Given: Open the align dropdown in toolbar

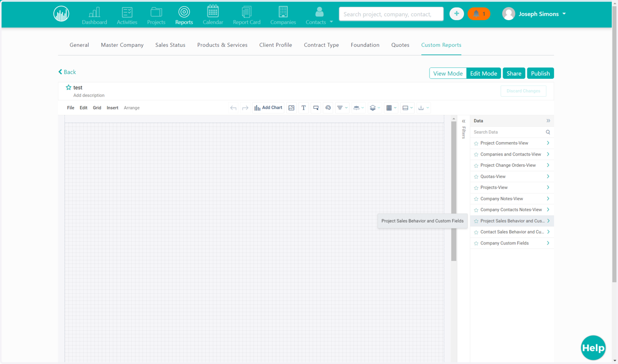Looking at the screenshot, I should tap(342, 108).
